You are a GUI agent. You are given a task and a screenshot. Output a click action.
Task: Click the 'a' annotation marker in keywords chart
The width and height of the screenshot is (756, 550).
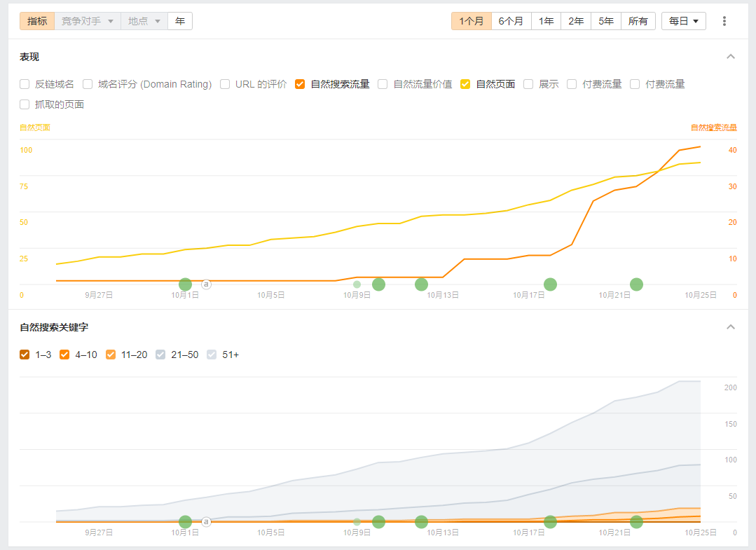click(206, 522)
